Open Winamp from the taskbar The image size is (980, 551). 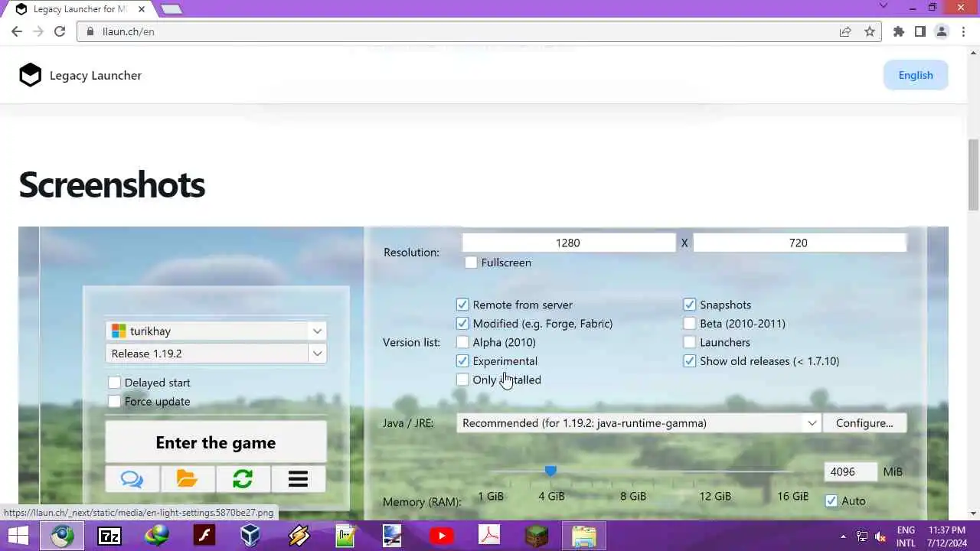pyautogui.click(x=299, y=536)
